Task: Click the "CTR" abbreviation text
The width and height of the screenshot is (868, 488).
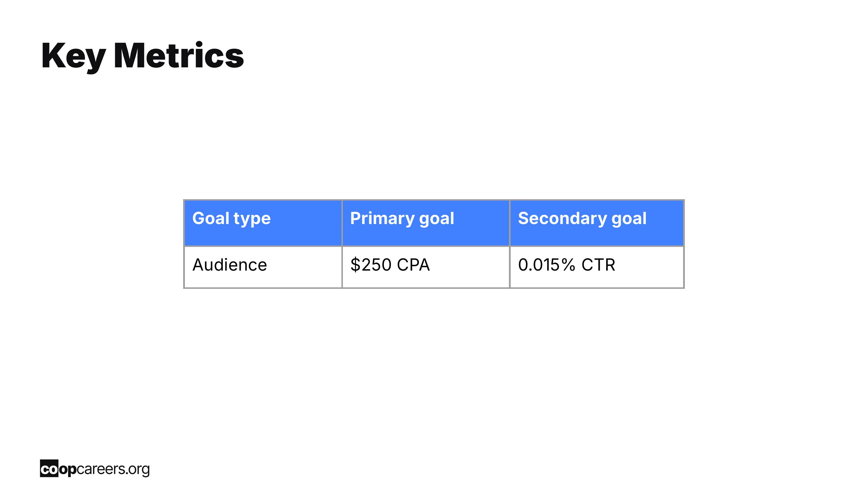Action: 598,265
